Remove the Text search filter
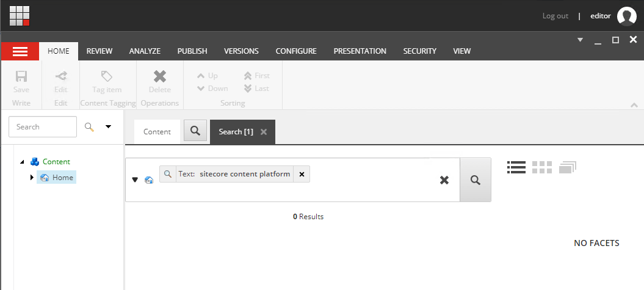Image resolution: width=644 pixels, height=290 pixels. 302,174
